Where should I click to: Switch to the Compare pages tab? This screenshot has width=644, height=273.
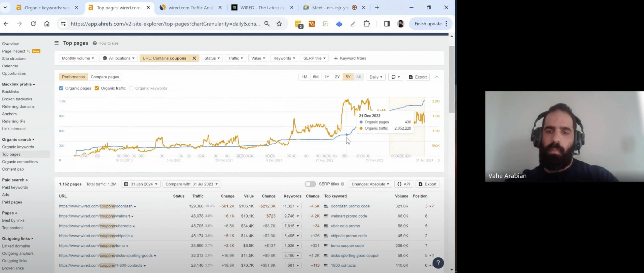click(x=105, y=77)
